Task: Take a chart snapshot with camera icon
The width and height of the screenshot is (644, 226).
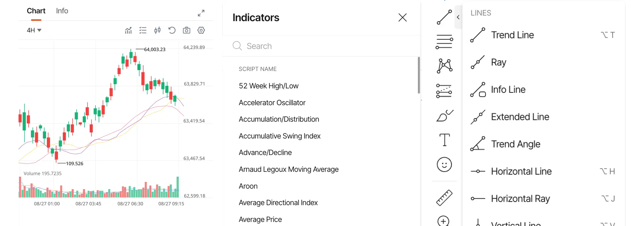Action: coord(187,30)
